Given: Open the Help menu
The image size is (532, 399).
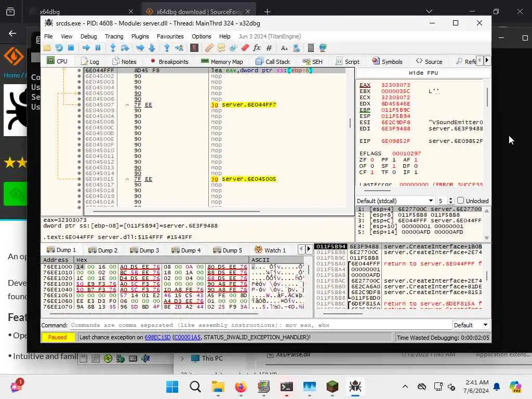Looking at the screenshot, I should (224, 36).
